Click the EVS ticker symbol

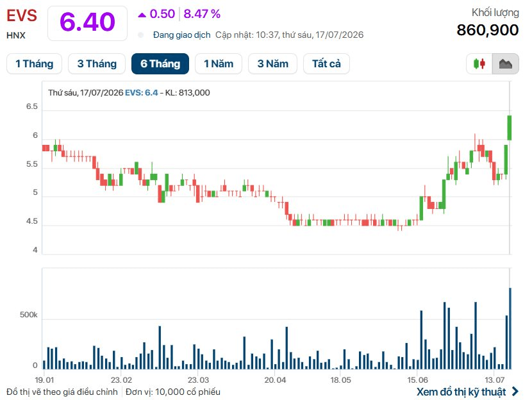(22, 15)
